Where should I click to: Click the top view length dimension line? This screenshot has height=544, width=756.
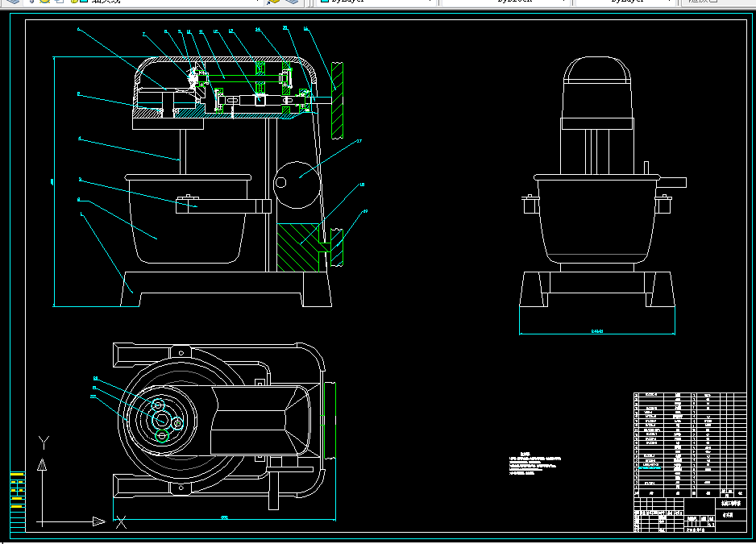point(224,519)
